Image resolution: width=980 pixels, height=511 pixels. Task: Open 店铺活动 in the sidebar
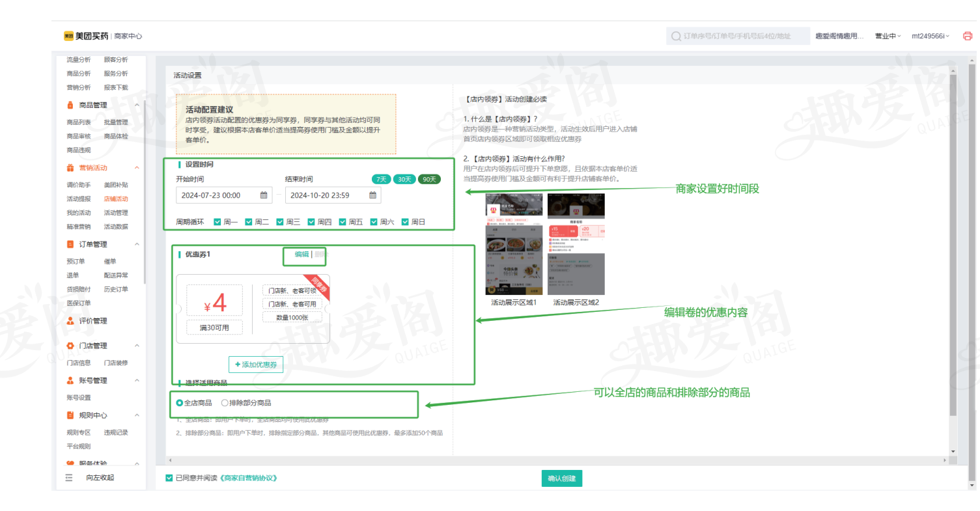coord(116,199)
